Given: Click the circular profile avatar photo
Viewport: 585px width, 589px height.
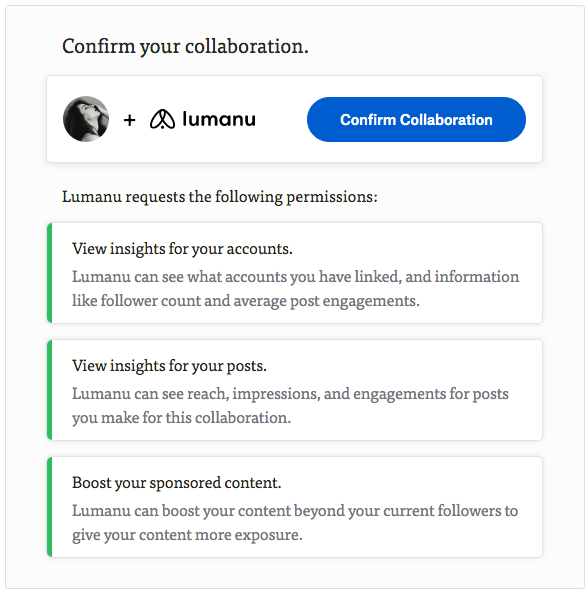Looking at the screenshot, I should pos(86,119).
